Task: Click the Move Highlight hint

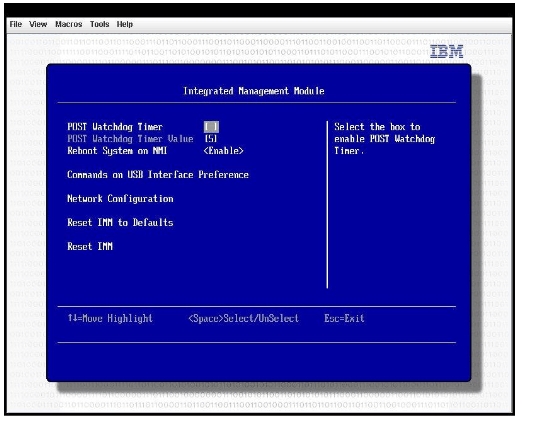Action: pyautogui.click(x=110, y=318)
